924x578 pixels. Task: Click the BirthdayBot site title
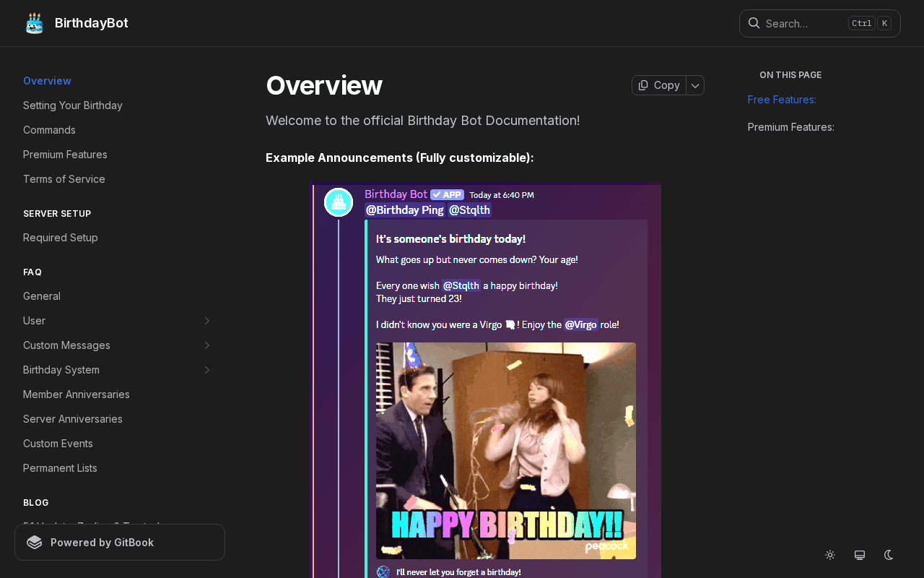tap(92, 23)
